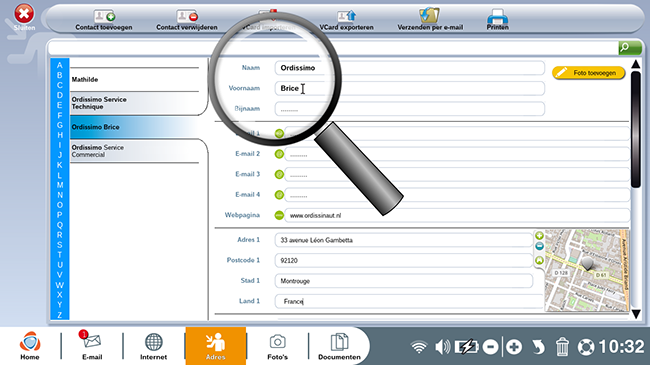Viewport: 650px width, 365px height.
Task: Click the Contact toevoegen icon
Action: [x=104, y=16]
